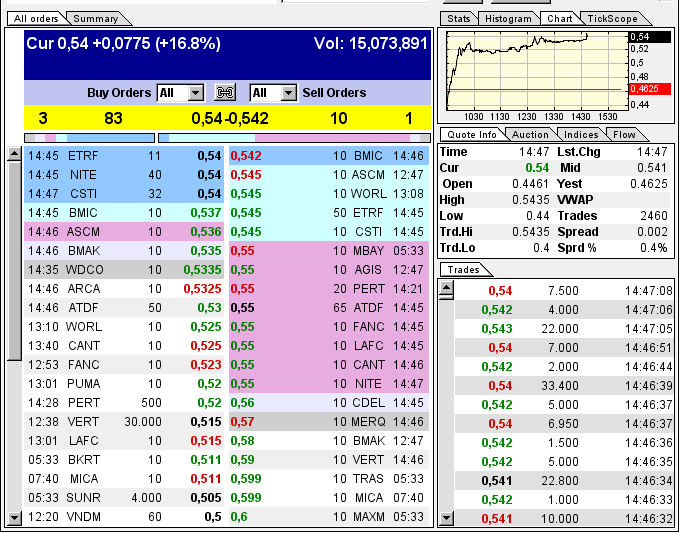Viewport: 683px width, 534px height.
Task: Open the Buy Orders All dropdown
Action: 180,93
